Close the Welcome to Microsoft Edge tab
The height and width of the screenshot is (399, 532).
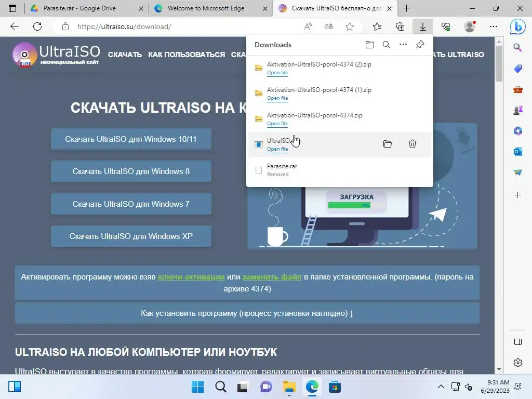[x=265, y=8]
